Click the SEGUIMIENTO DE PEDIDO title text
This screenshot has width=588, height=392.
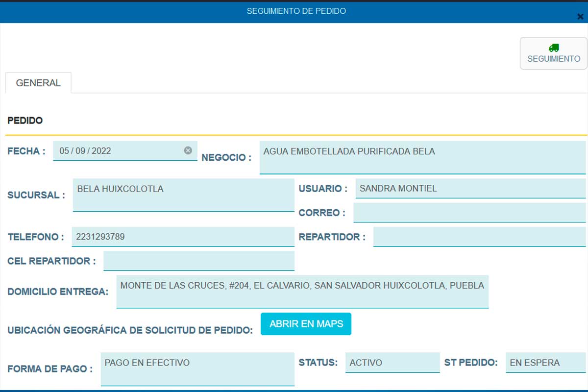click(296, 11)
